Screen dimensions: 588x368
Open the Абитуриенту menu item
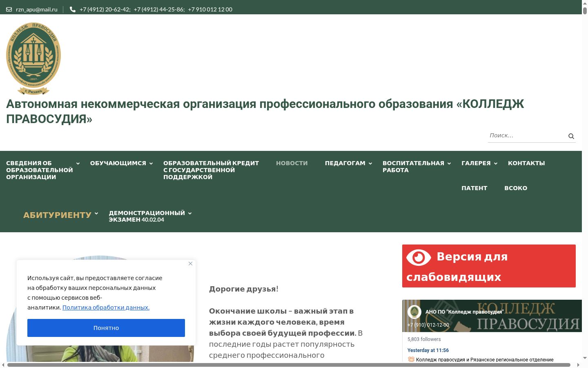pos(57,215)
